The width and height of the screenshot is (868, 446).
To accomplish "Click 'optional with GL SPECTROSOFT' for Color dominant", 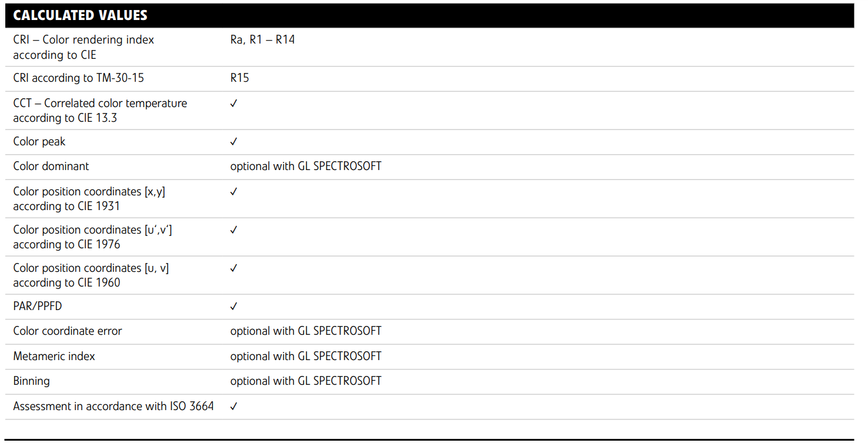I will 306,167.
